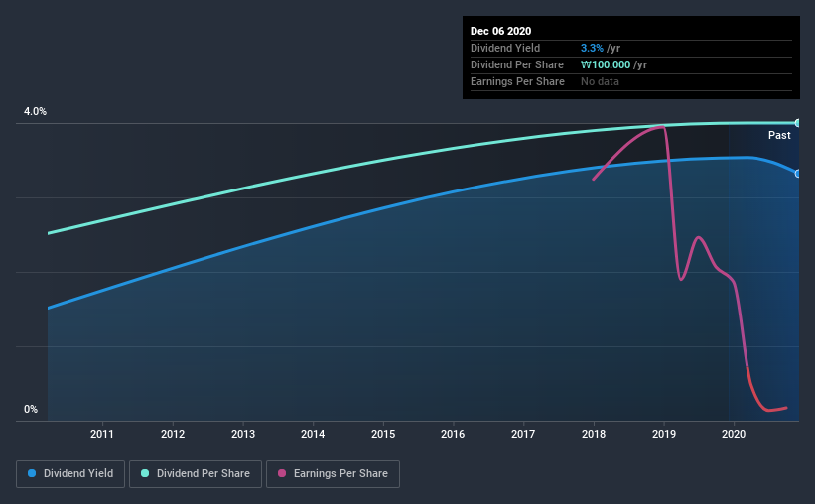Click the 2019 x-axis label
The width and height of the screenshot is (815, 504).
(664, 434)
